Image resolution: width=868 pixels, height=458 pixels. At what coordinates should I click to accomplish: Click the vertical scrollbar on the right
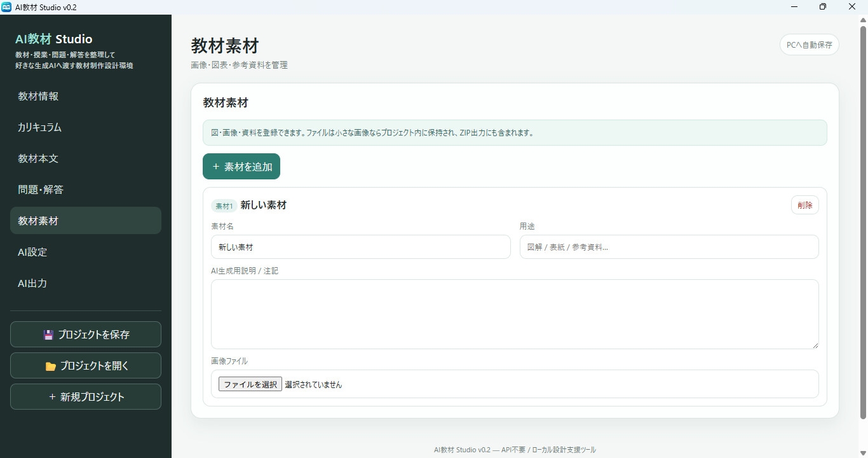[x=863, y=222]
